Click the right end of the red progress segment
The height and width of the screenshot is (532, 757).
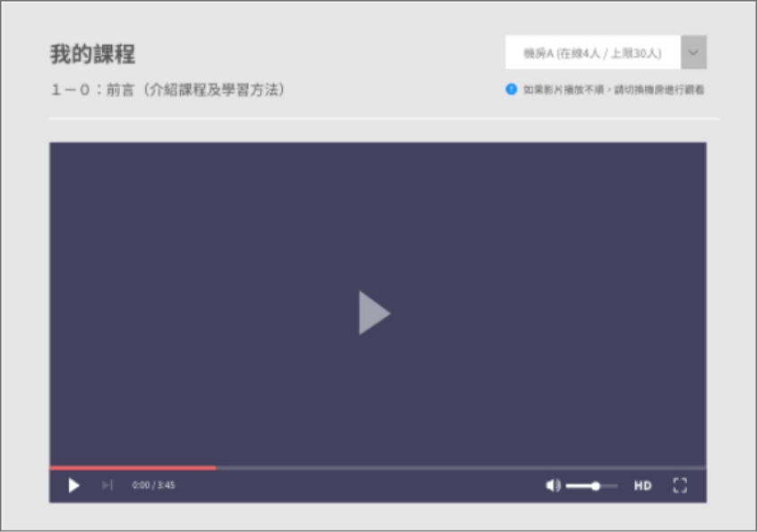(x=214, y=468)
